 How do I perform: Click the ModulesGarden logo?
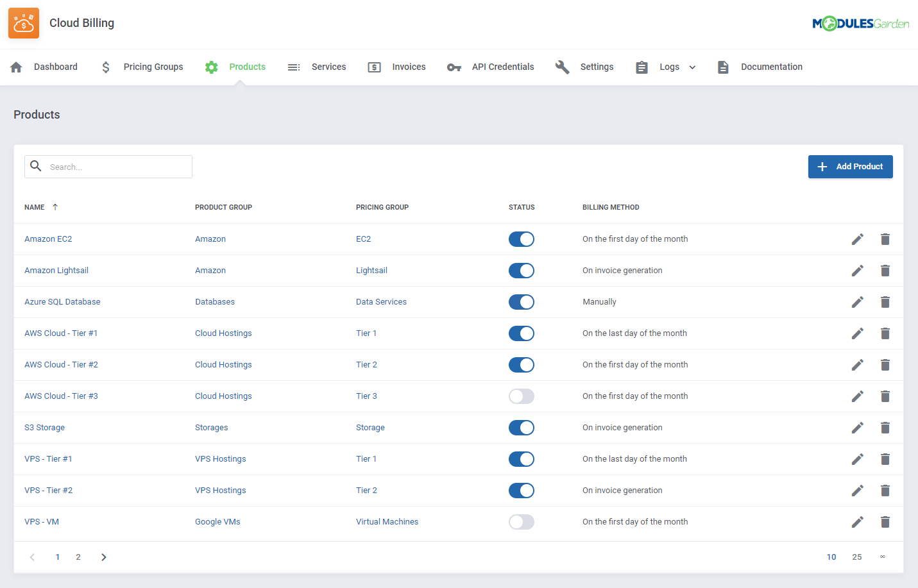click(x=861, y=24)
